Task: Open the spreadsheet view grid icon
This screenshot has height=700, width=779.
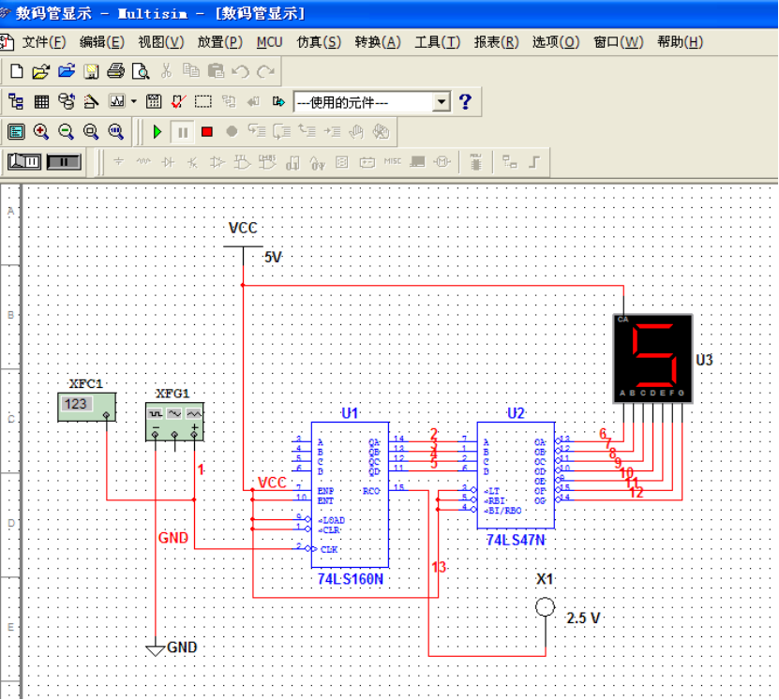Action: 41,101
